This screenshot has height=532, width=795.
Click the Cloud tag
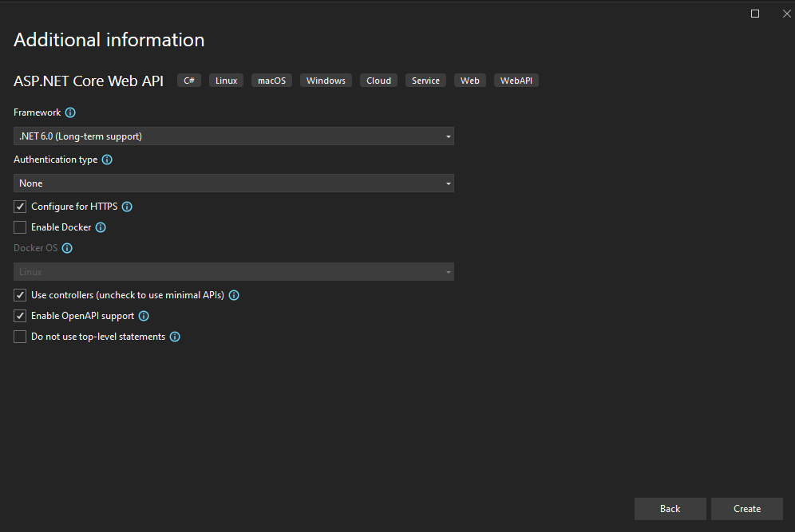tap(378, 81)
